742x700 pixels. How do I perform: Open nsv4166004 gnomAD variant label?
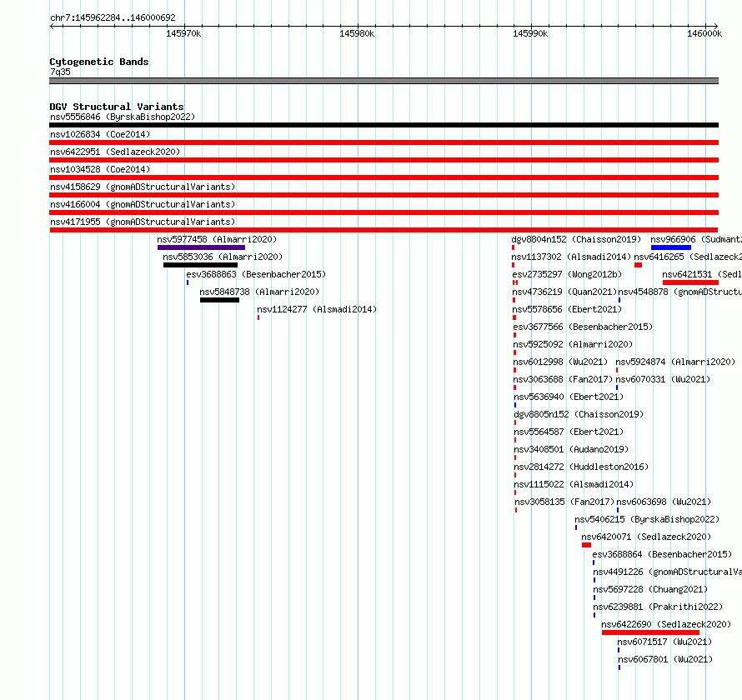pos(143,204)
